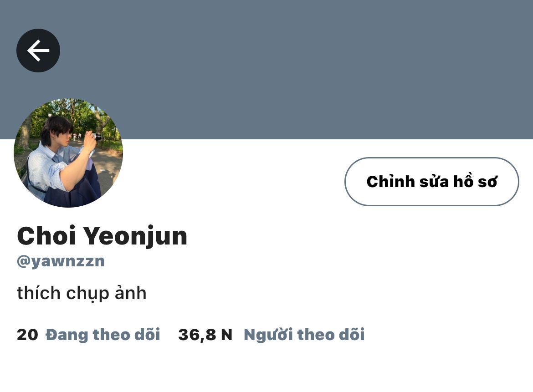Click the word theo in Đang theo dõi

click(x=111, y=335)
